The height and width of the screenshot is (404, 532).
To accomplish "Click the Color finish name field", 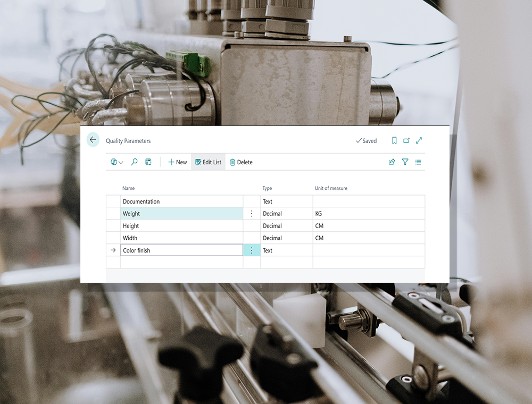I will pos(181,250).
